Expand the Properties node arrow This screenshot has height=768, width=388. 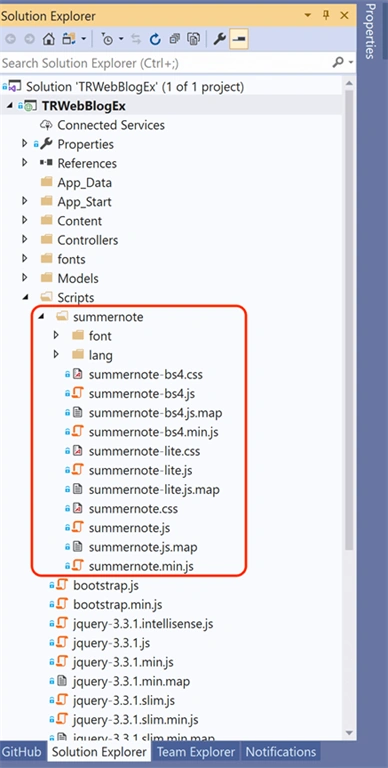25,144
